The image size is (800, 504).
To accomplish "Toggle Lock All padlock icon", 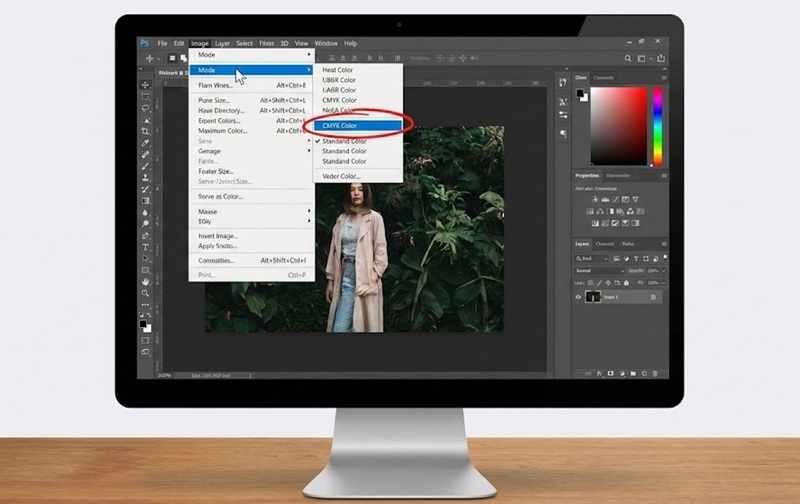I will tap(627, 283).
